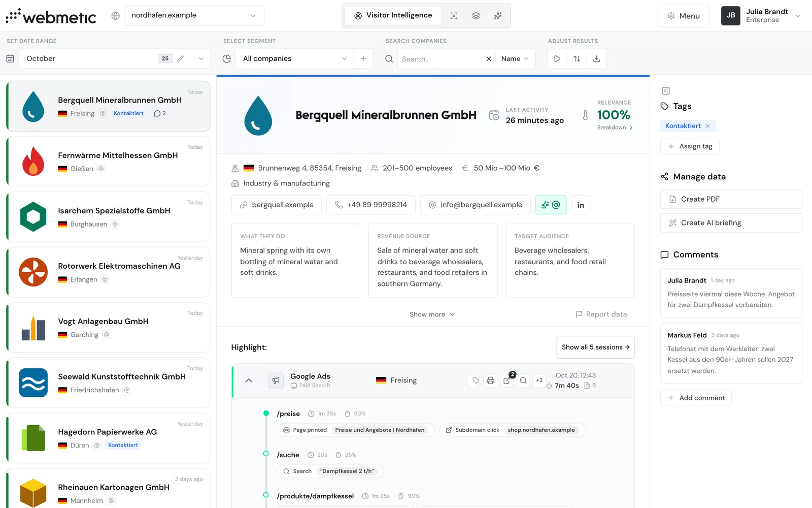Click the green AI email finder button

pos(551,205)
